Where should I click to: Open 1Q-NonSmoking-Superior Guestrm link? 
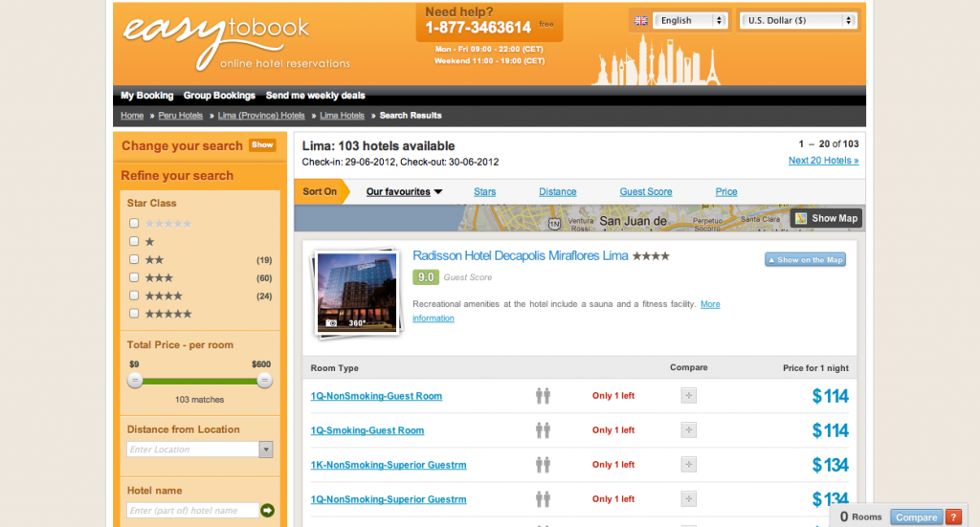point(389,499)
